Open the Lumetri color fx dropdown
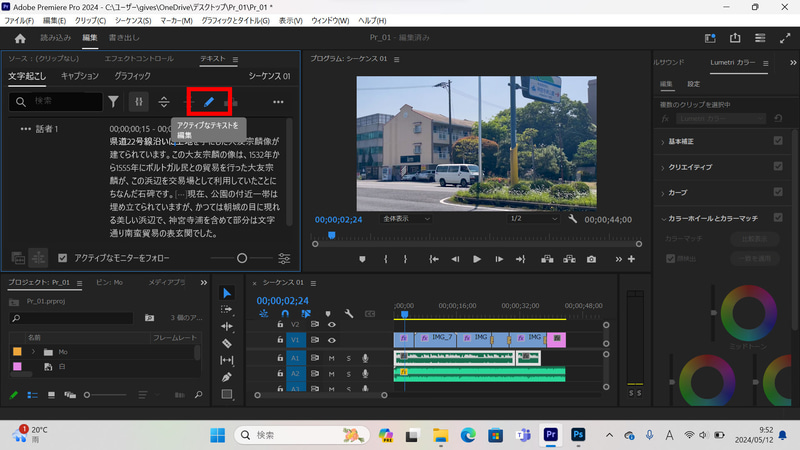Viewport: 800px width, 450px height. pos(721,118)
